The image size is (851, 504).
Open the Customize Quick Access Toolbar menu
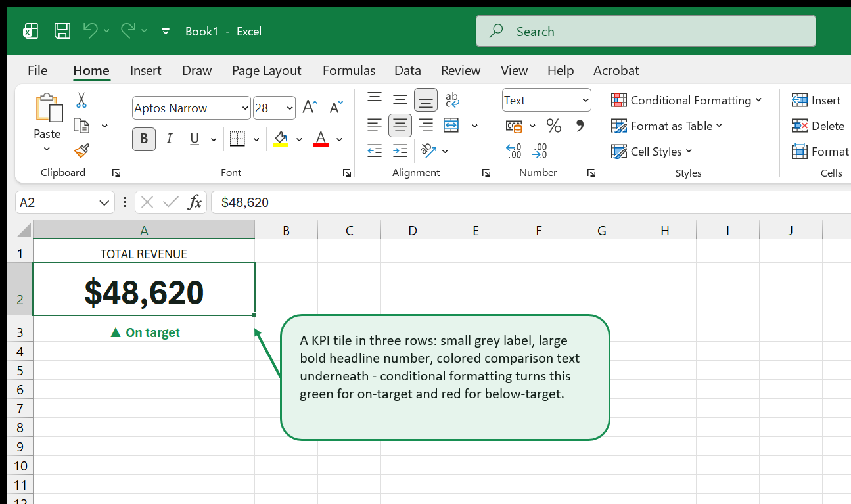click(x=166, y=31)
